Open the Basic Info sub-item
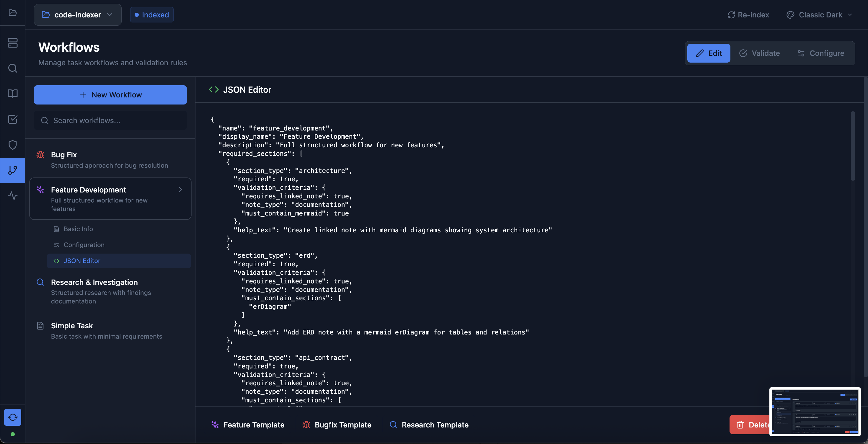Screen dimensions: 868x444 (x=78, y=229)
